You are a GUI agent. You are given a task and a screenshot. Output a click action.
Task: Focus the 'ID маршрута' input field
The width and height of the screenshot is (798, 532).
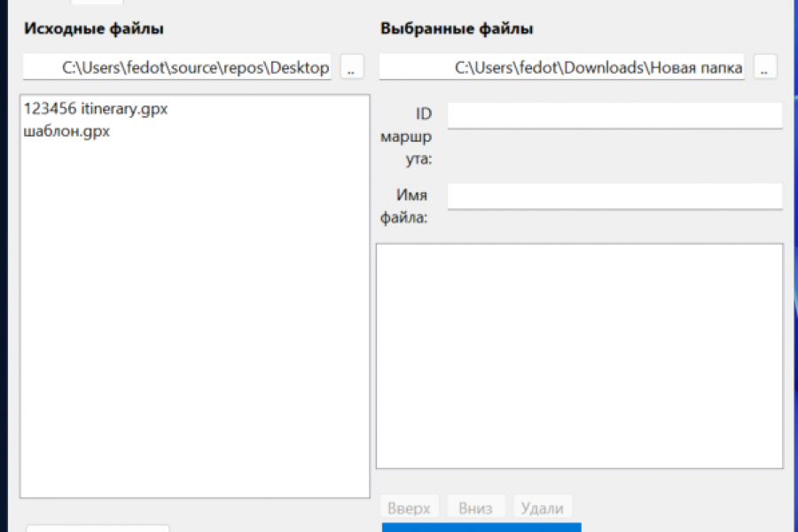[x=614, y=115]
